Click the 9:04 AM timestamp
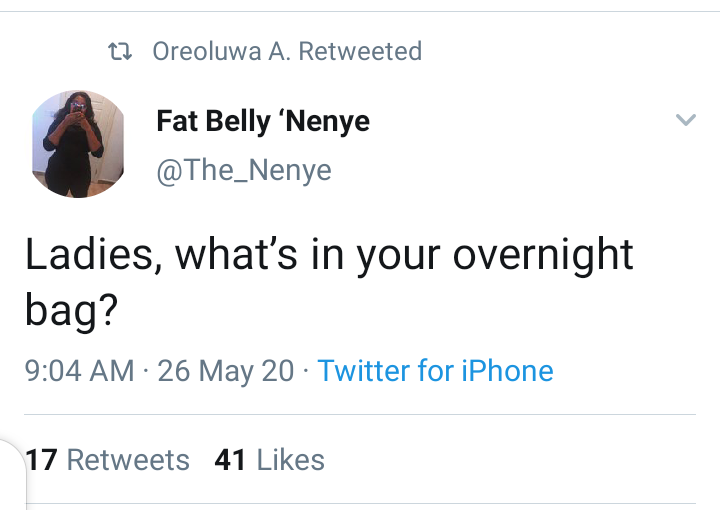This screenshot has height=510, width=720. coord(79,371)
